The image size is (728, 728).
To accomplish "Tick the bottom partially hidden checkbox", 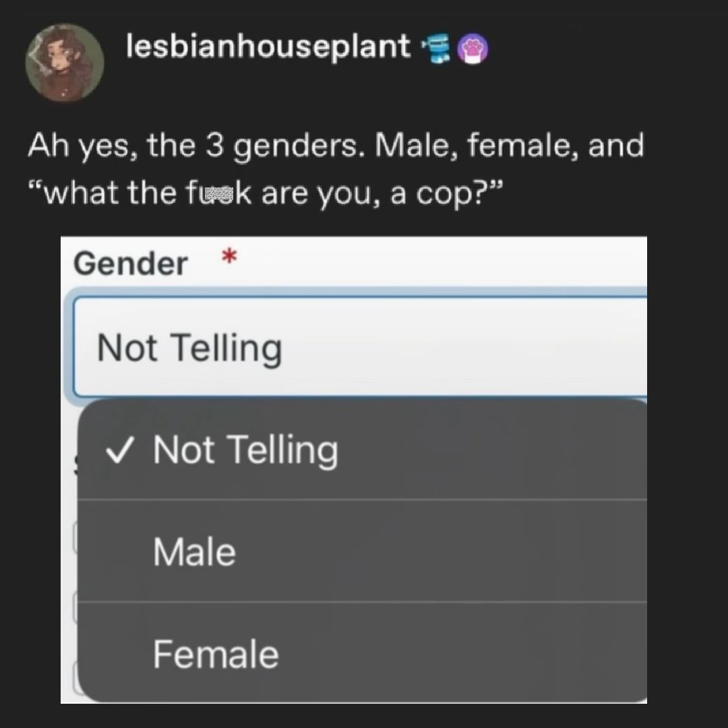I will pos(75,676).
